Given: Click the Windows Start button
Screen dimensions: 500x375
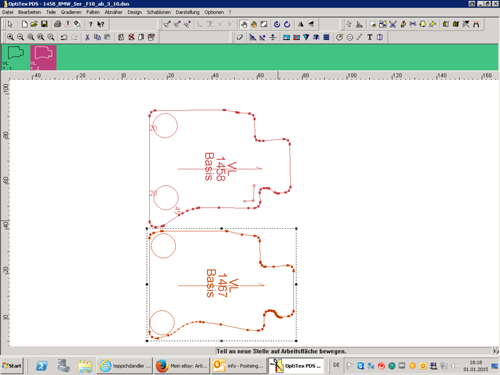Looking at the screenshot, I should click(x=12, y=366).
